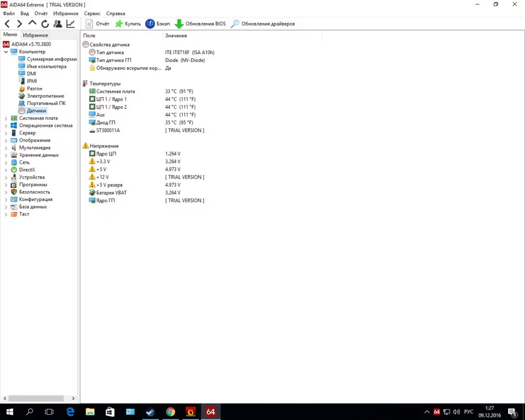Open the Избранное menu in the menu bar

point(66,14)
